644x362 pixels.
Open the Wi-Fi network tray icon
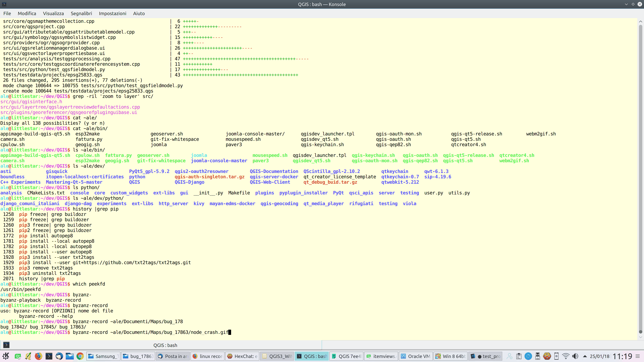(566, 356)
